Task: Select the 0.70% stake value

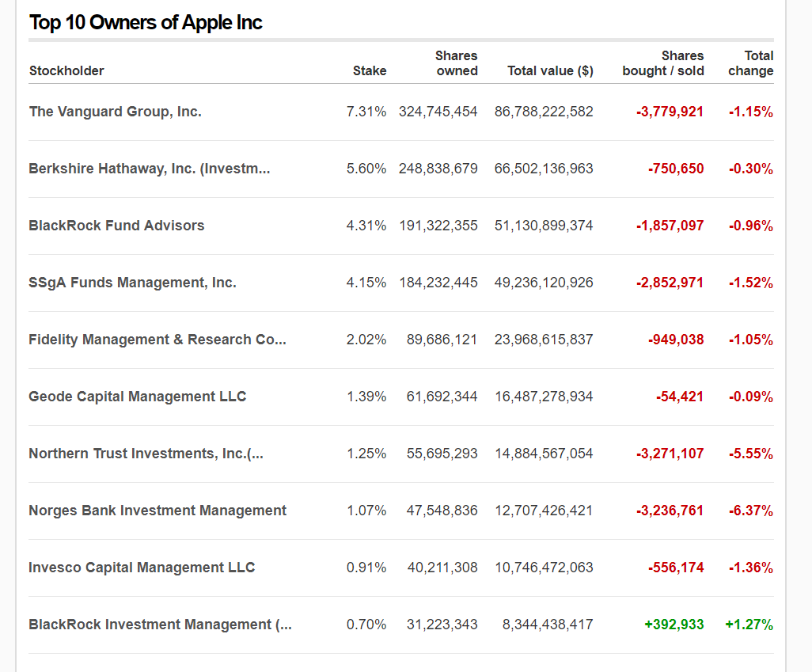Action: click(366, 625)
